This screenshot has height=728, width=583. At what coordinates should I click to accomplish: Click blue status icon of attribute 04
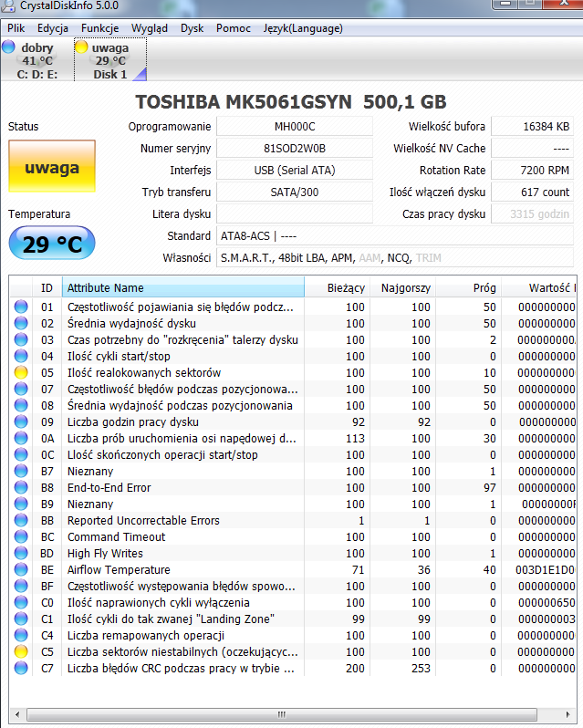coord(21,356)
